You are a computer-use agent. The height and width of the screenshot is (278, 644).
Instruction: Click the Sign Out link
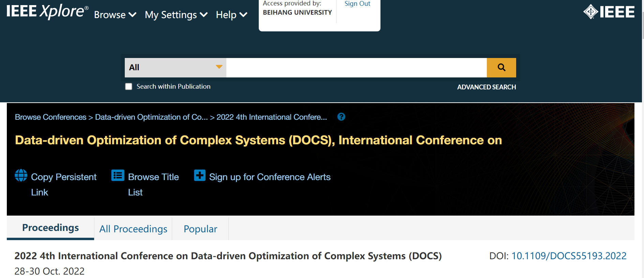pos(357,4)
